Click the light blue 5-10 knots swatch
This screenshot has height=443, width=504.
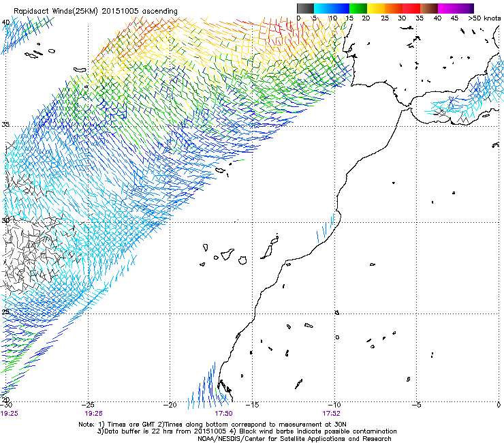point(323,8)
